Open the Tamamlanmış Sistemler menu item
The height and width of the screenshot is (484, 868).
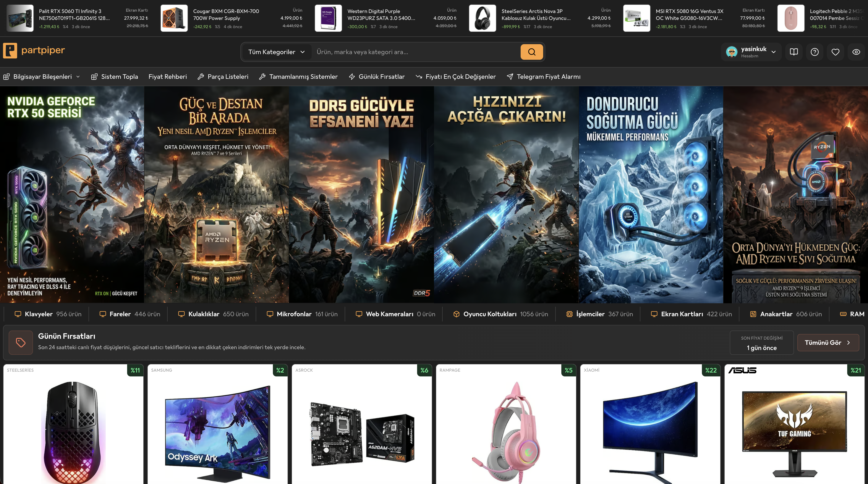pyautogui.click(x=298, y=77)
